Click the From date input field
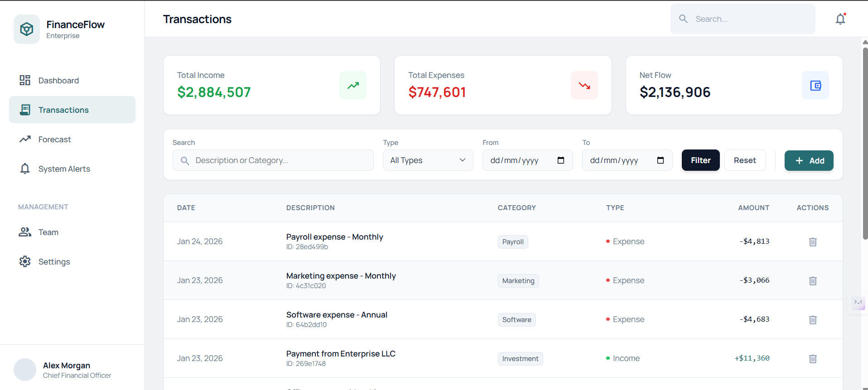Screen dimensions: 868x390 [x=528, y=160]
